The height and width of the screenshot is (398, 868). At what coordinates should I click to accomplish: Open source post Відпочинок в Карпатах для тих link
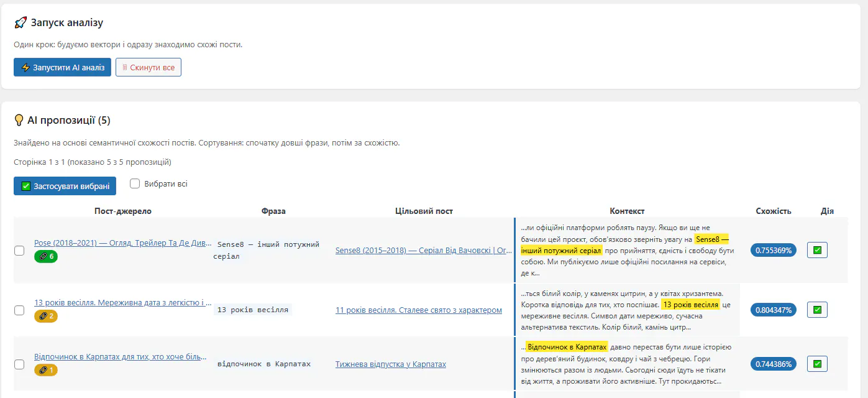121,356
